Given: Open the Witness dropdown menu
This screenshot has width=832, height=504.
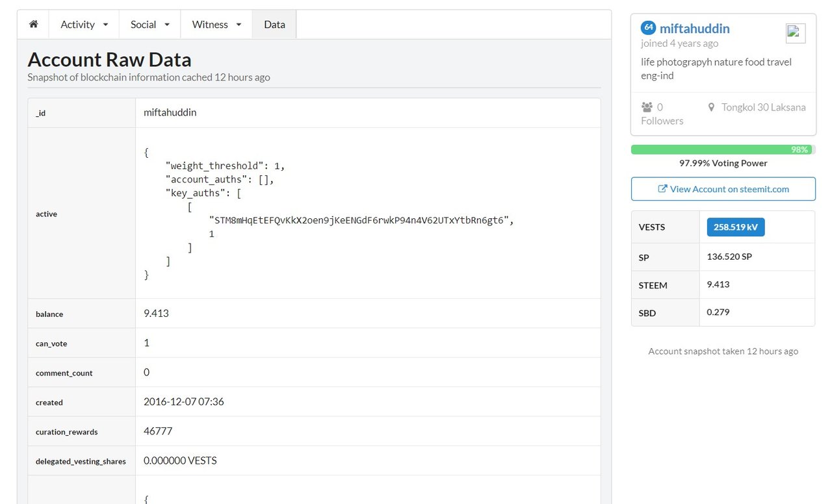Looking at the screenshot, I should click(x=216, y=24).
